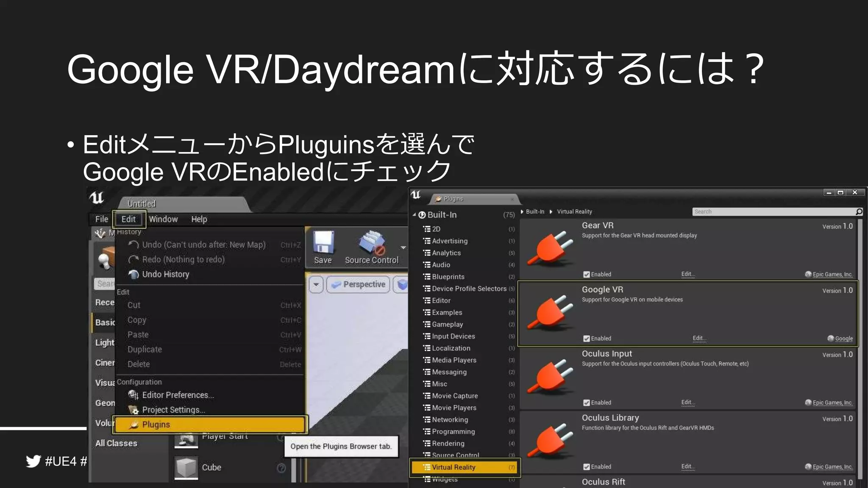Select the All Classes placement category
The height and width of the screenshot is (488, 868).
point(116,443)
